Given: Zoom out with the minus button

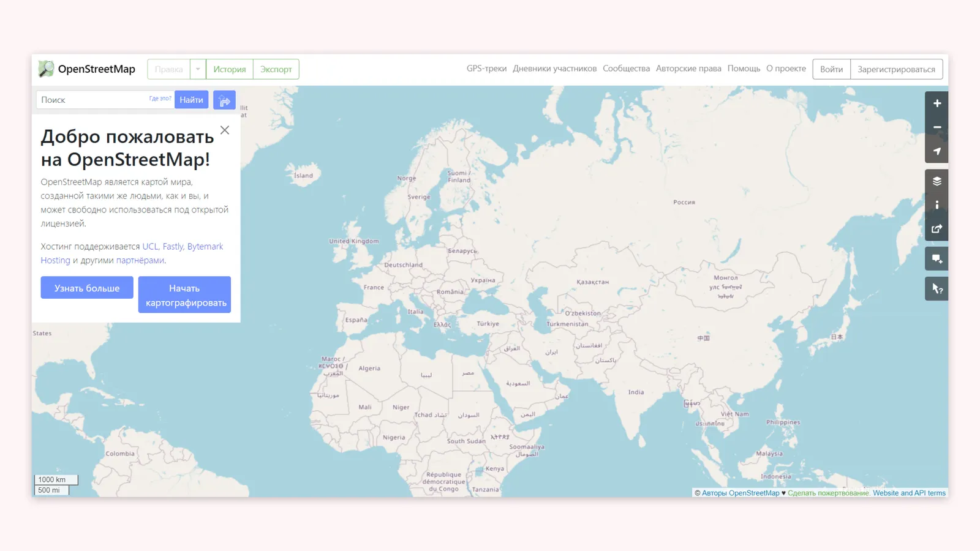Looking at the screenshot, I should tap(937, 127).
